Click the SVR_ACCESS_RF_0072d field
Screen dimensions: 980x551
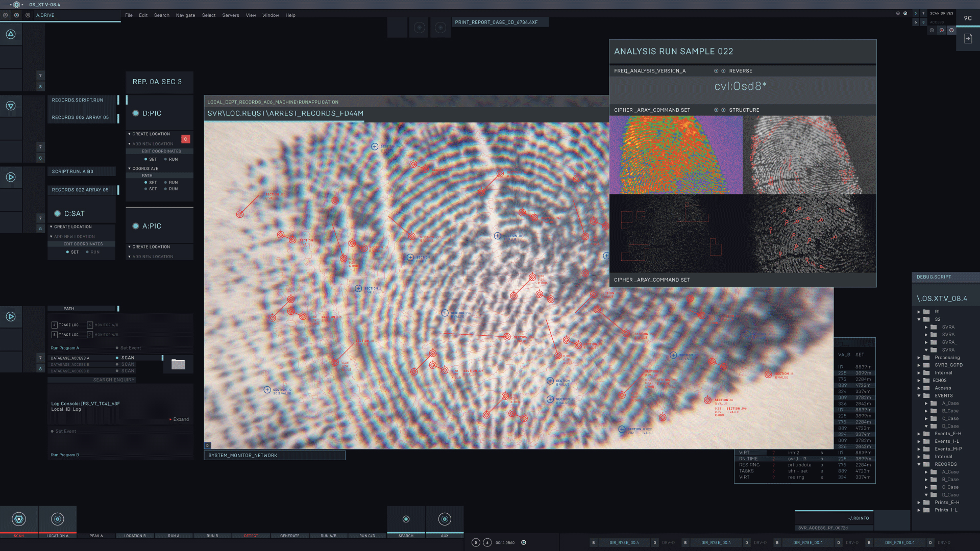pyautogui.click(x=834, y=528)
